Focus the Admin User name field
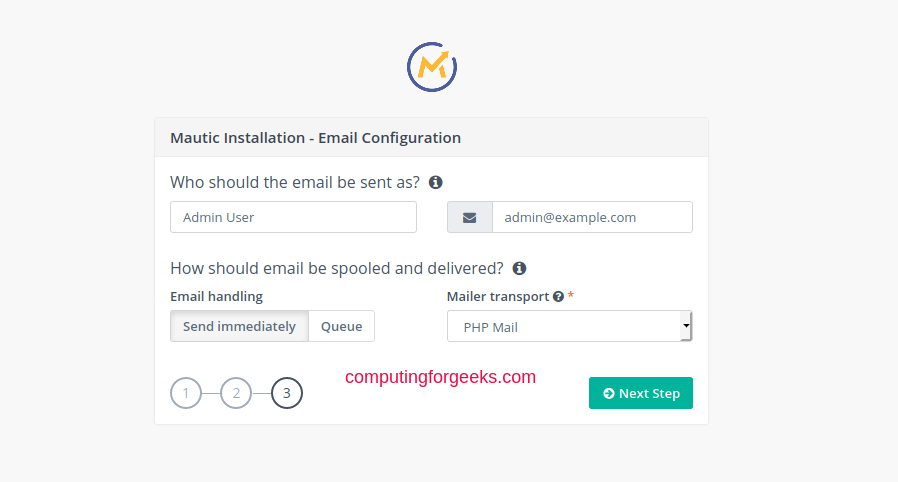The width and height of the screenshot is (898, 482). (x=293, y=217)
